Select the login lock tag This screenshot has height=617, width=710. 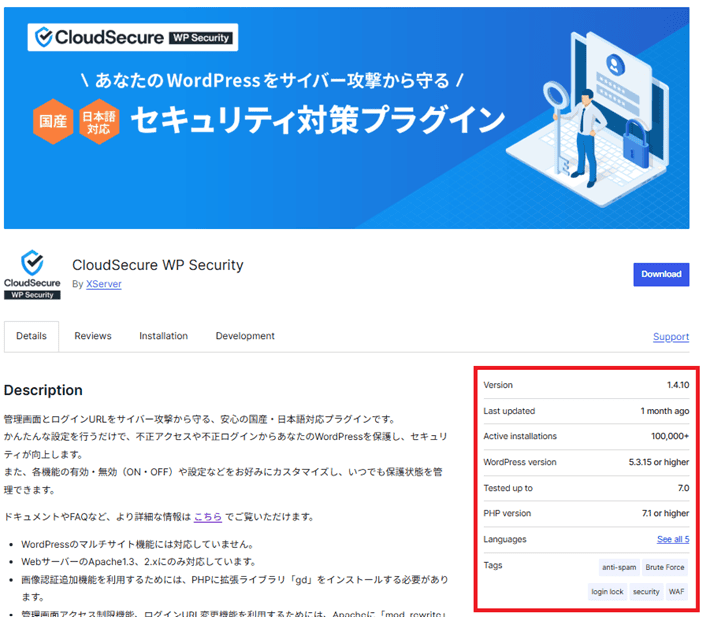(x=607, y=592)
